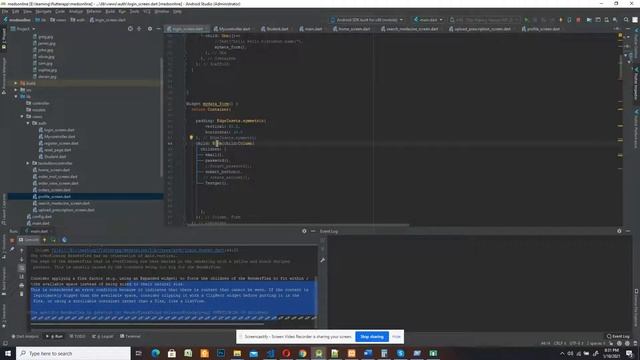Click Hide link in screen sharing bar
Viewport: 640px width, 360px height.
pos(396,337)
